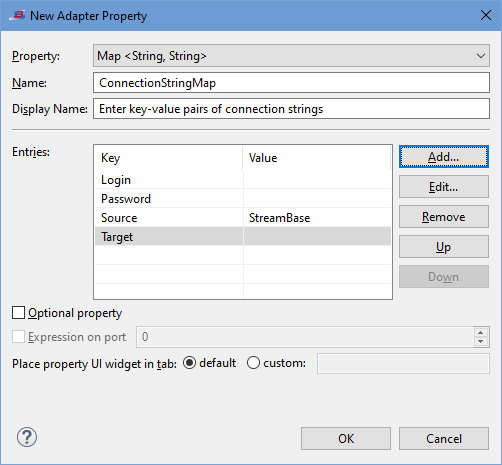
Task: Click the Edit... button
Action: tap(444, 187)
